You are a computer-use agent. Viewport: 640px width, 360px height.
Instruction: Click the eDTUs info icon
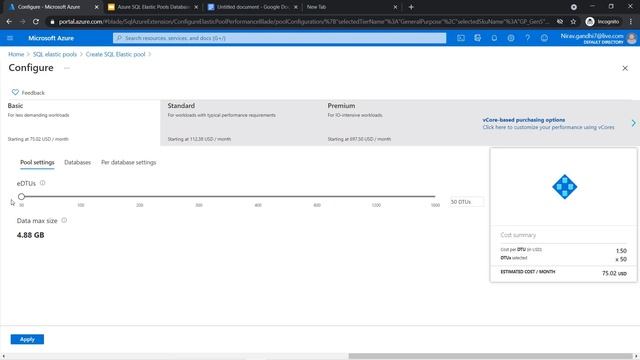(x=42, y=183)
